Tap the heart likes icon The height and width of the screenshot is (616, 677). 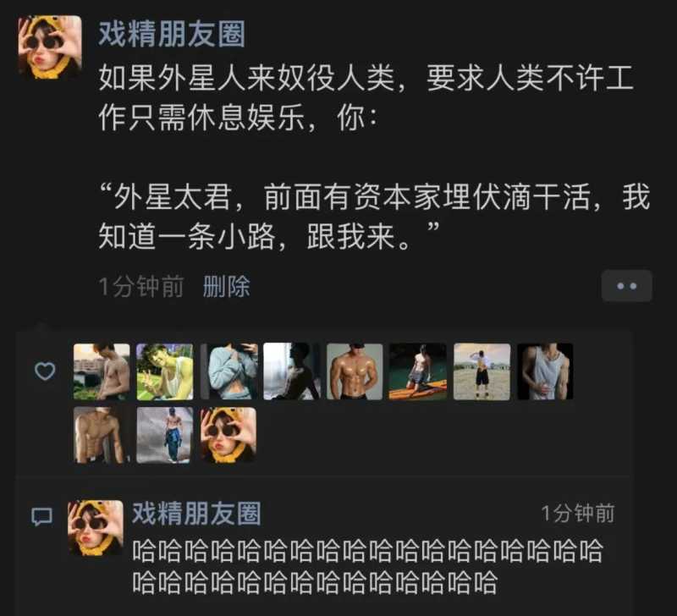(45, 371)
